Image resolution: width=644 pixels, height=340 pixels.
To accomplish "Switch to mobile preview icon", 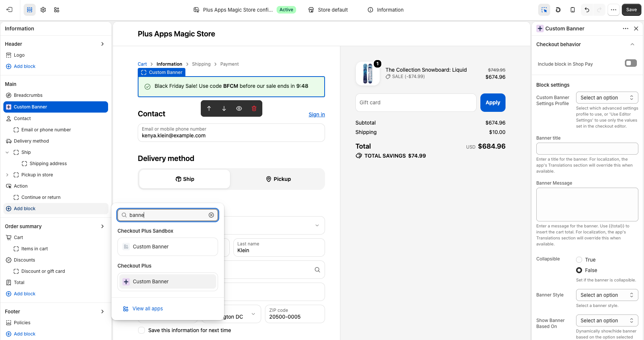I will (x=573, y=10).
